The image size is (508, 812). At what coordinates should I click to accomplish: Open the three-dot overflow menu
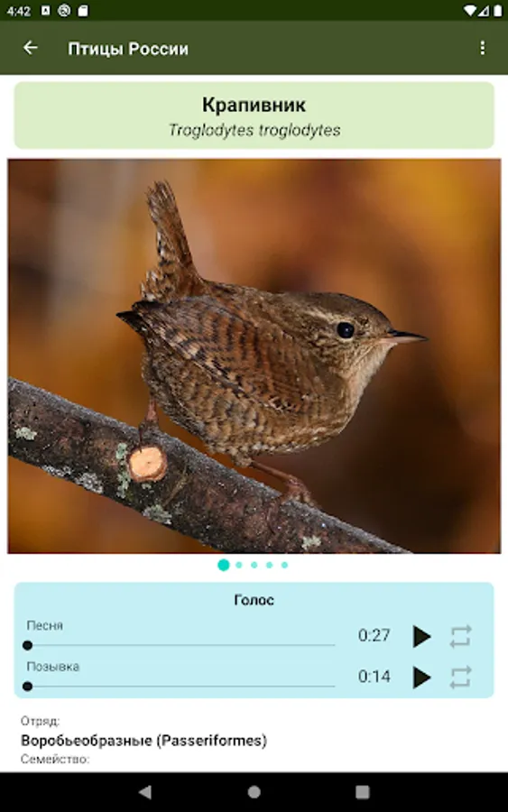click(482, 48)
